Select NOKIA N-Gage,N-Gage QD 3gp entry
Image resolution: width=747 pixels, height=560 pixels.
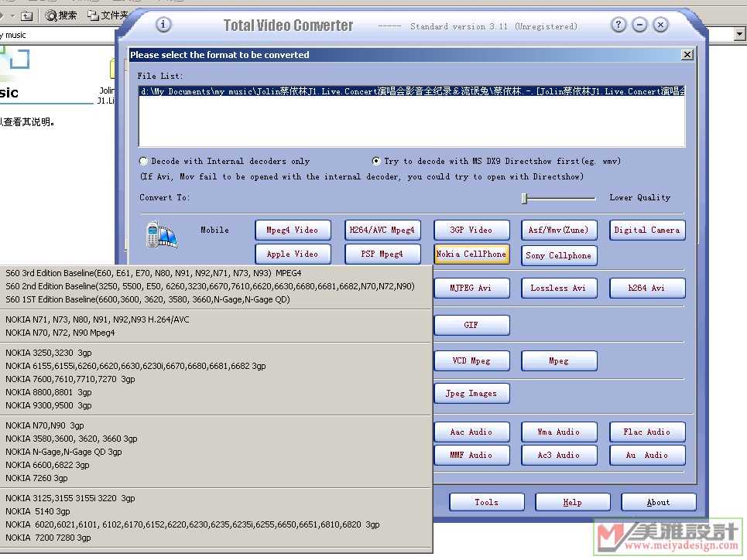pyautogui.click(x=216, y=452)
